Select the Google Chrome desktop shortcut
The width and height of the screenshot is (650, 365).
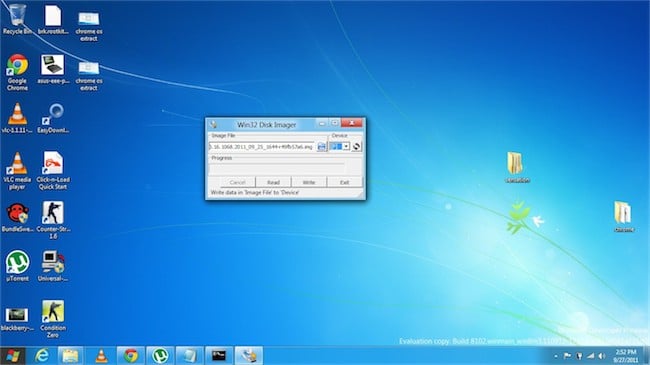click(x=17, y=72)
